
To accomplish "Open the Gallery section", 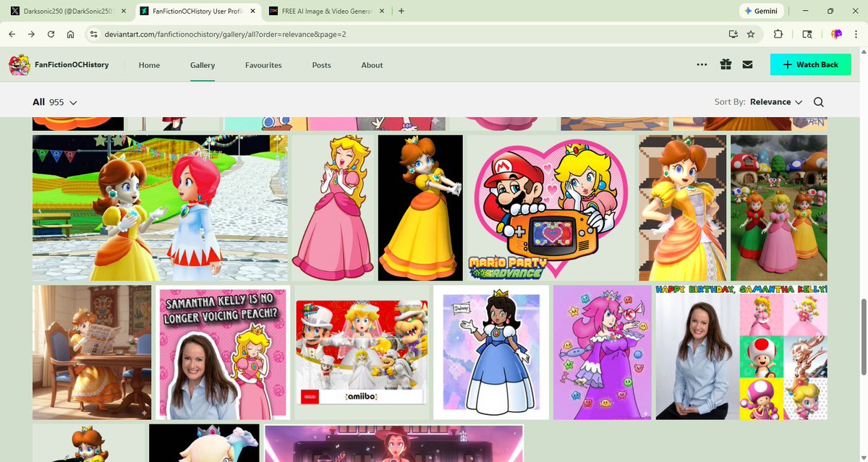I will [203, 65].
